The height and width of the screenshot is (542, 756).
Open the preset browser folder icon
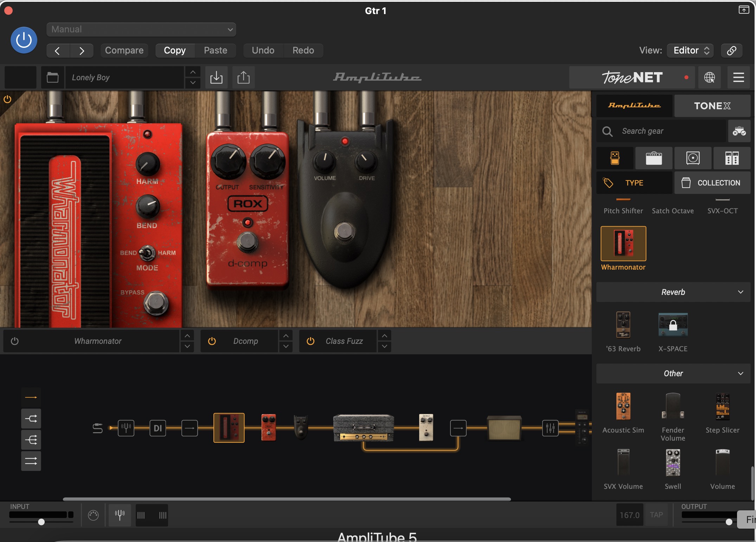pyautogui.click(x=53, y=77)
